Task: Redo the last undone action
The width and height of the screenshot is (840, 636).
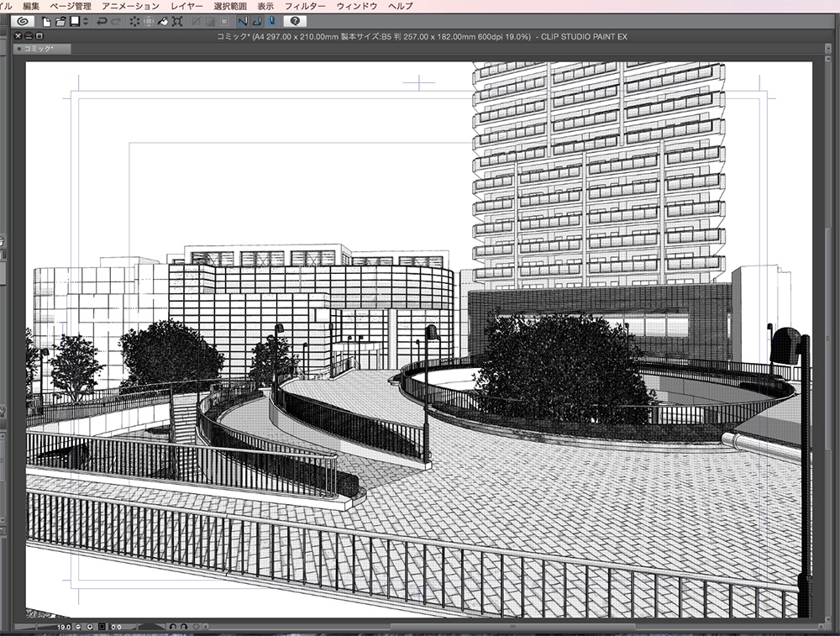Action: pyautogui.click(x=116, y=22)
